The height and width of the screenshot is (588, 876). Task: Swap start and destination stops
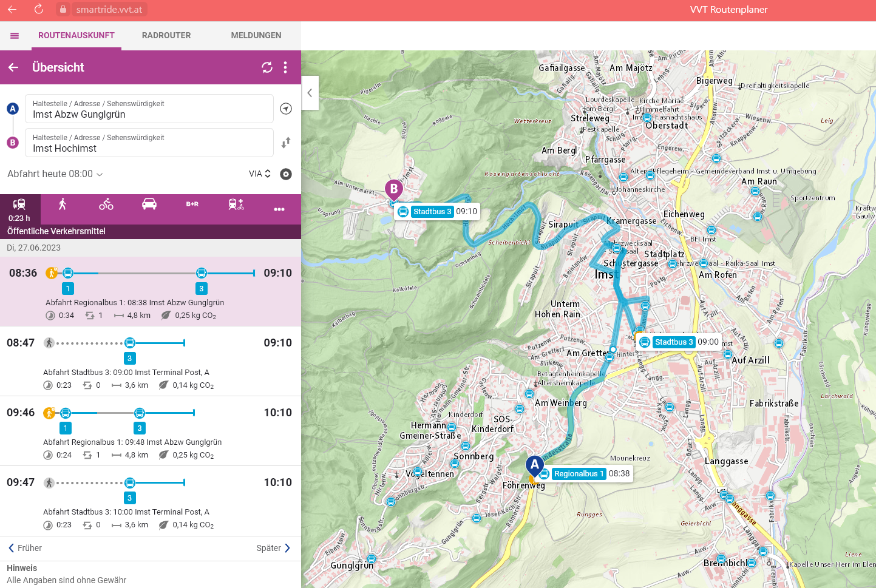point(286,143)
